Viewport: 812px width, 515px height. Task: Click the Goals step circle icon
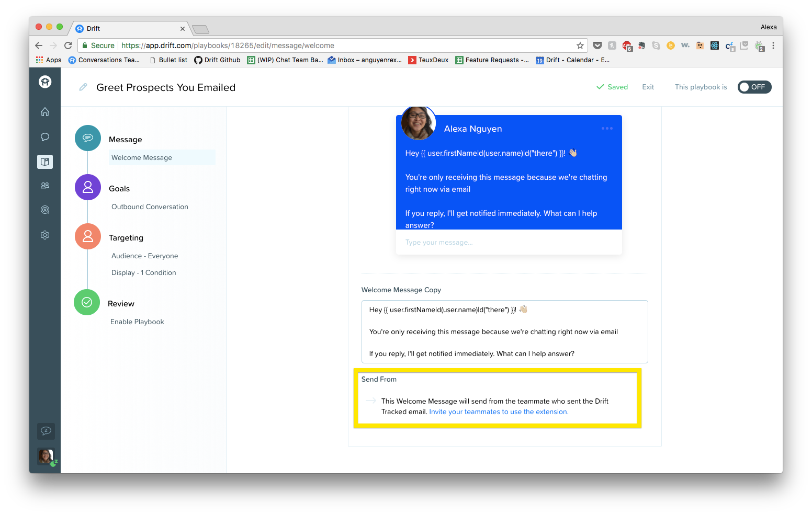[x=88, y=187]
